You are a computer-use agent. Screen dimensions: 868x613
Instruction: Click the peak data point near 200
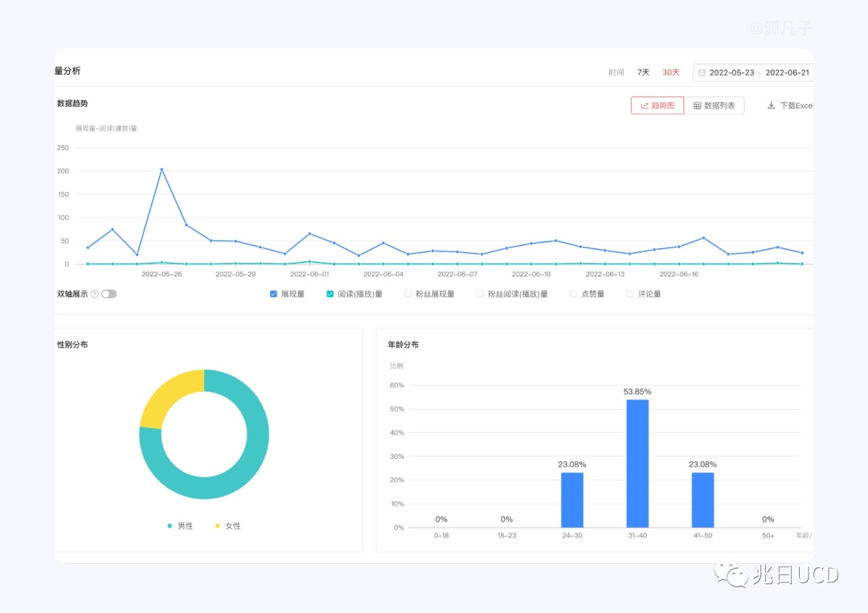click(162, 170)
